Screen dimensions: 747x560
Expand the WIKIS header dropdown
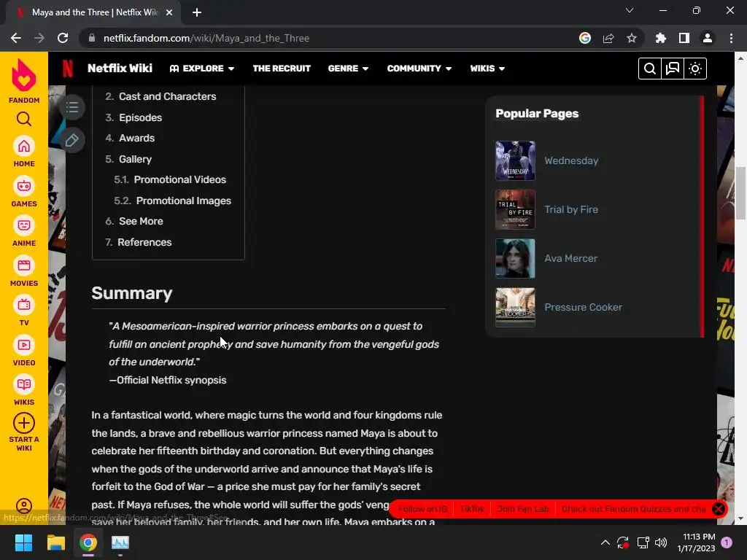487,69
